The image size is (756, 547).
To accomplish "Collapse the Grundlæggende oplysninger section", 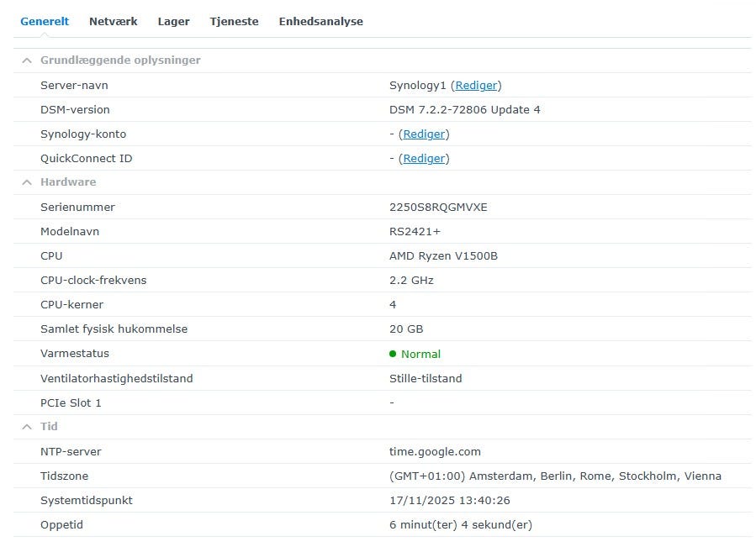I will click(x=27, y=60).
